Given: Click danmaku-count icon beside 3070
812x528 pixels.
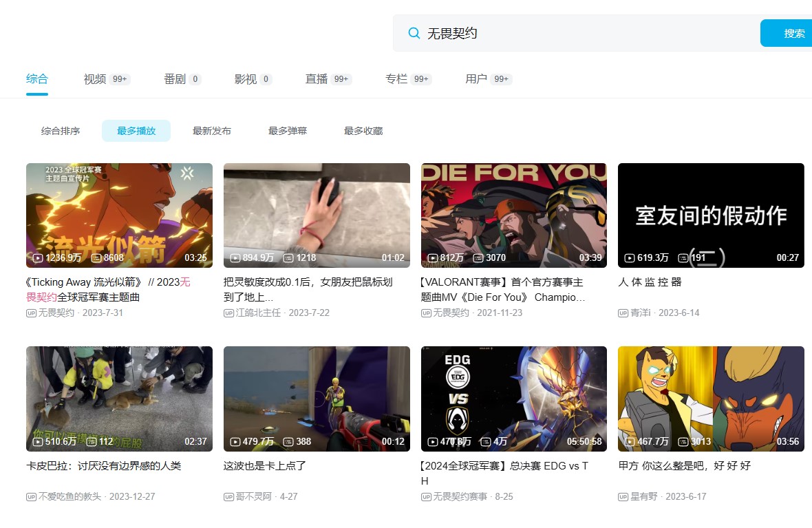Looking at the screenshot, I should tap(478, 258).
